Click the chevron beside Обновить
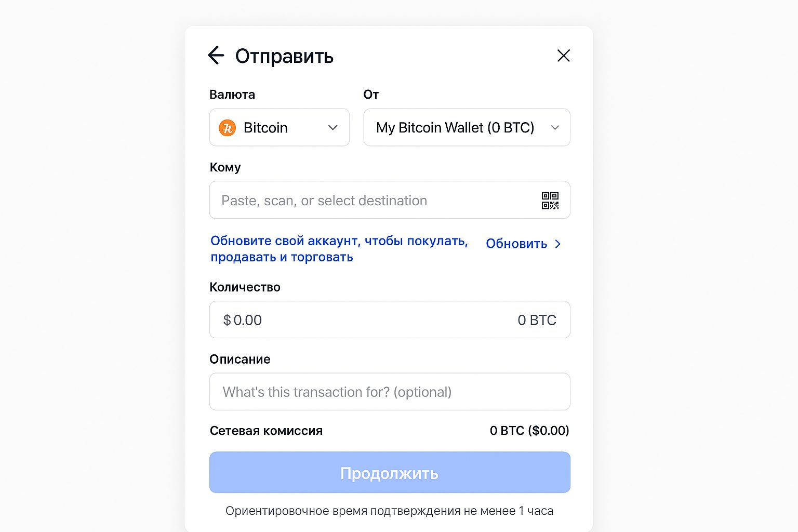The image size is (798, 532). [558, 244]
